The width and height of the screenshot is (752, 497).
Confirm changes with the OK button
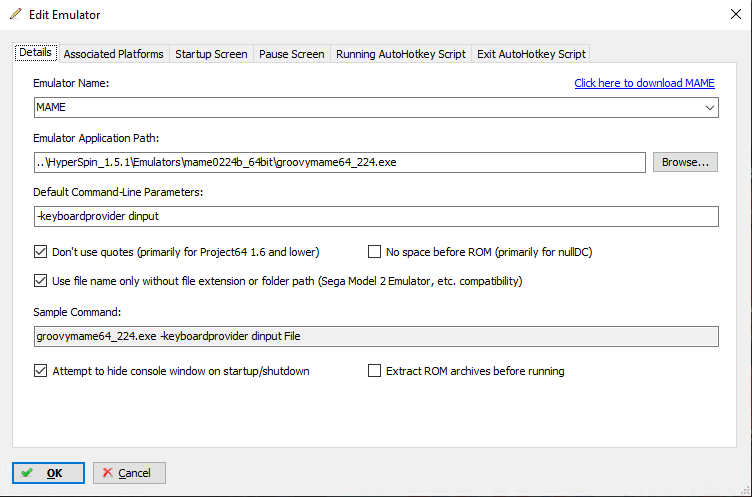coord(48,473)
